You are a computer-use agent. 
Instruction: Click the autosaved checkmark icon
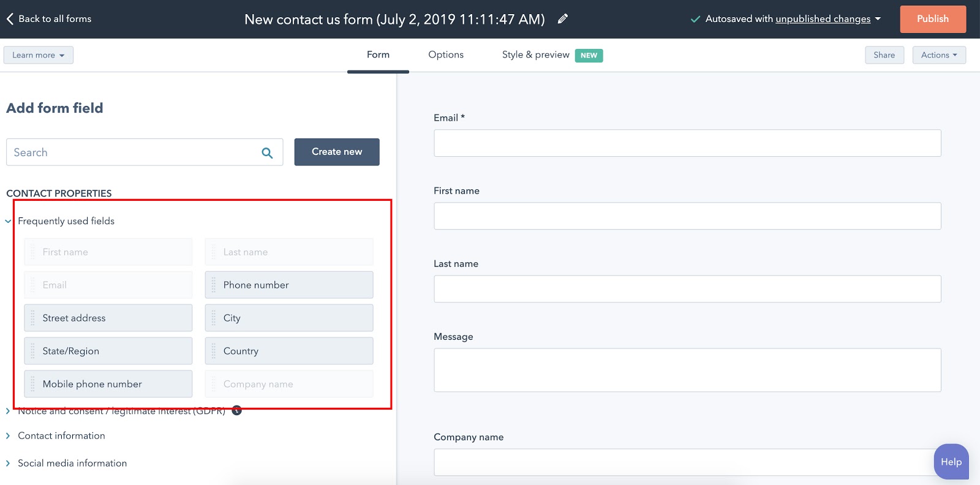pos(695,19)
